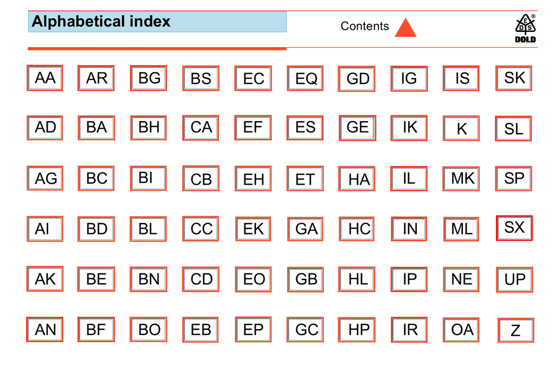Go to the SX index section
Viewport: 555px width, 392px height.
click(x=514, y=227)
